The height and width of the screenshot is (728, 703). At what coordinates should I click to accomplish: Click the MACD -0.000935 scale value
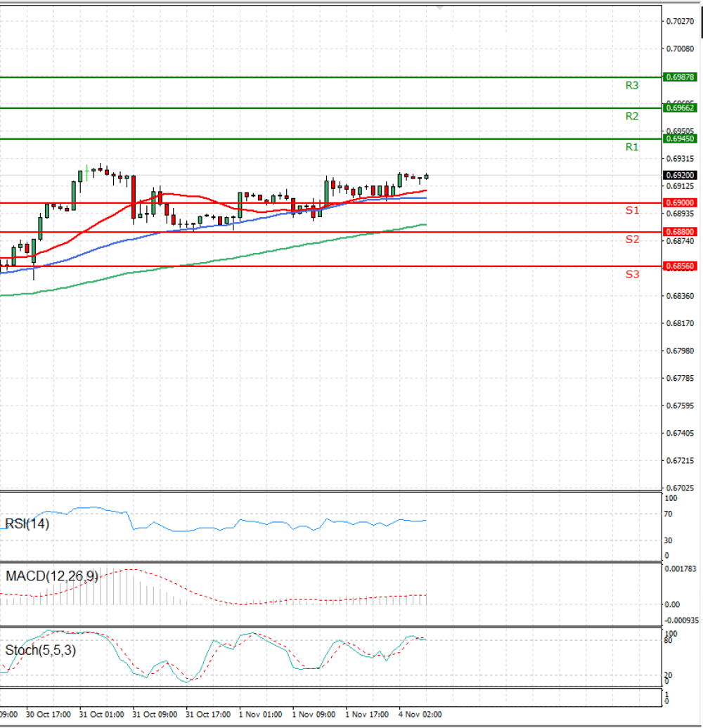coord(682,620)
